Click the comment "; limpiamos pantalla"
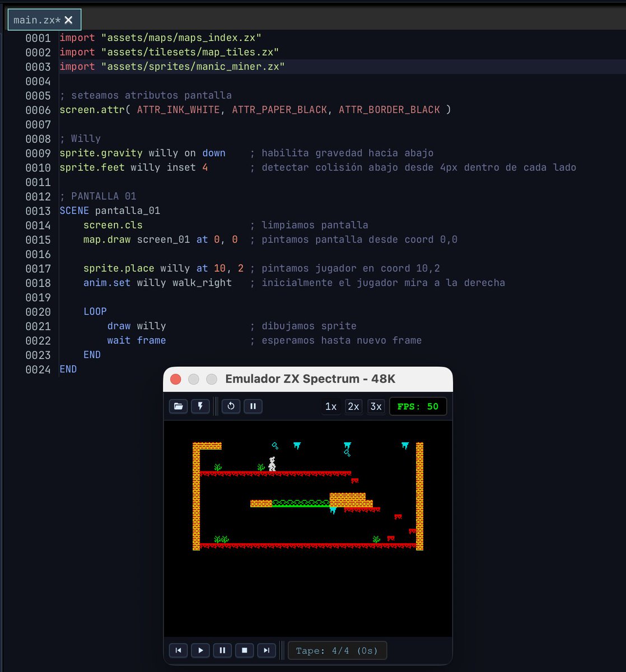 tap(309, 225)
